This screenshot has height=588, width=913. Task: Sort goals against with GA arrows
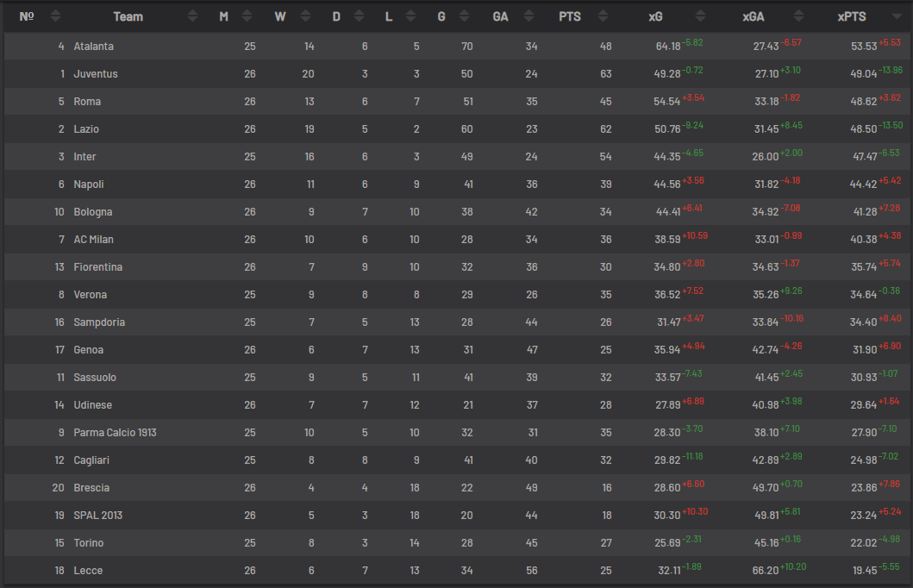[528, 16]
